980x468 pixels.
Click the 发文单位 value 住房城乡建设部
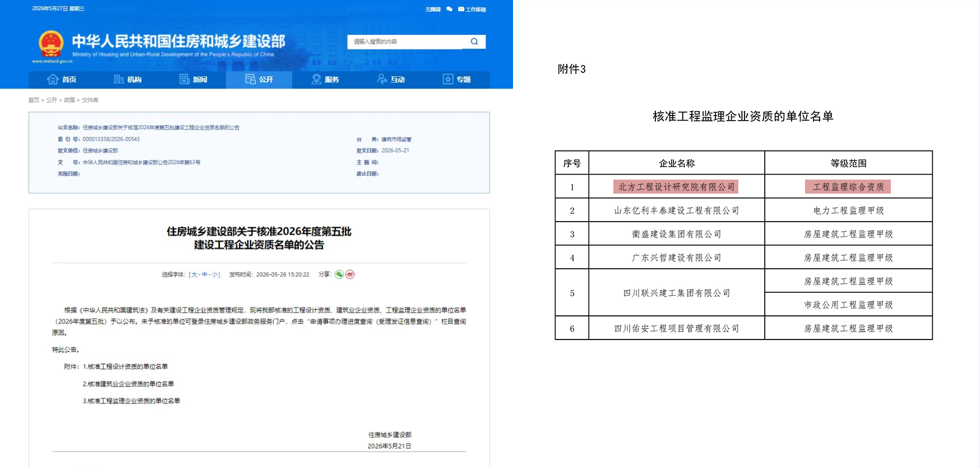100,150
